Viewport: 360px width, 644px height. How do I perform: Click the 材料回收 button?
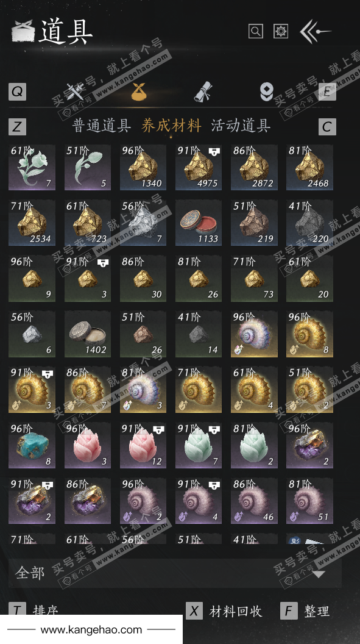click(x=224, y=611)
